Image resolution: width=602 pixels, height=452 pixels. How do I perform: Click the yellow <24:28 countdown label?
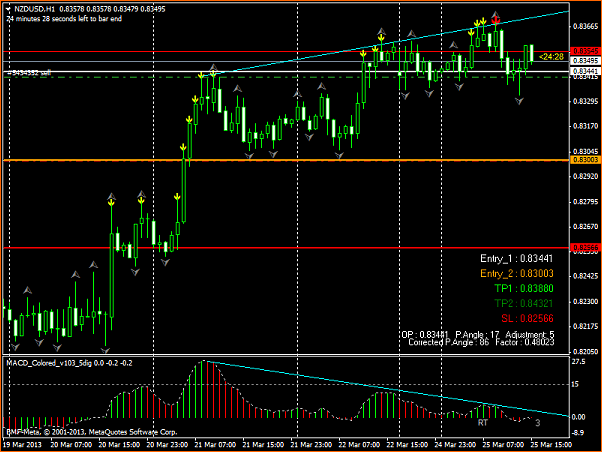click(551, 57)
